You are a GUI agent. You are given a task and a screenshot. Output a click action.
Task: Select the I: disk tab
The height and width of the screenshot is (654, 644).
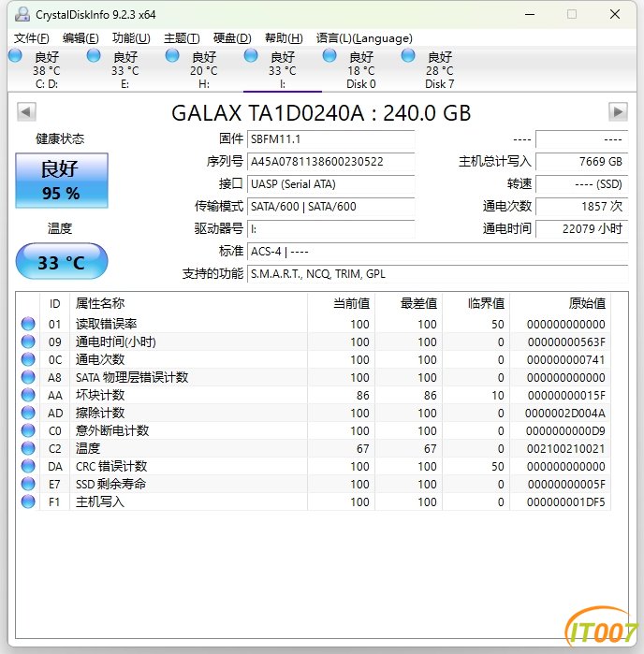point(283,70)
